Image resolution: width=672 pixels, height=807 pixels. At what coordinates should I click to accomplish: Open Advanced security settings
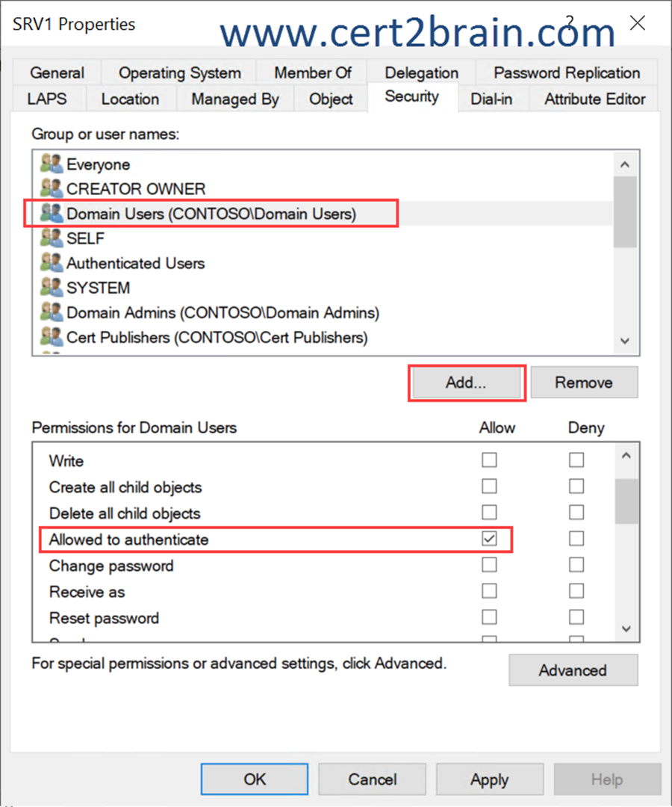click(573, 670)
